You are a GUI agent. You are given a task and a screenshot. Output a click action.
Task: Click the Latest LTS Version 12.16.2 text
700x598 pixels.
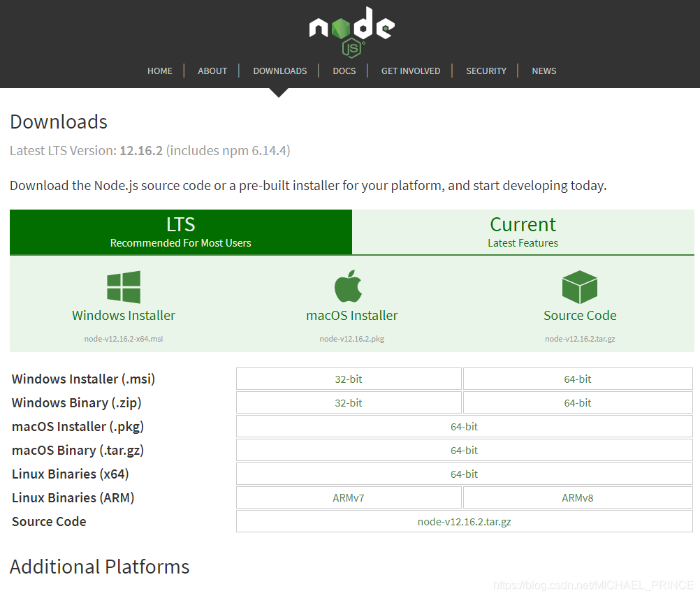pyautogui.click(x=150, y=151)
